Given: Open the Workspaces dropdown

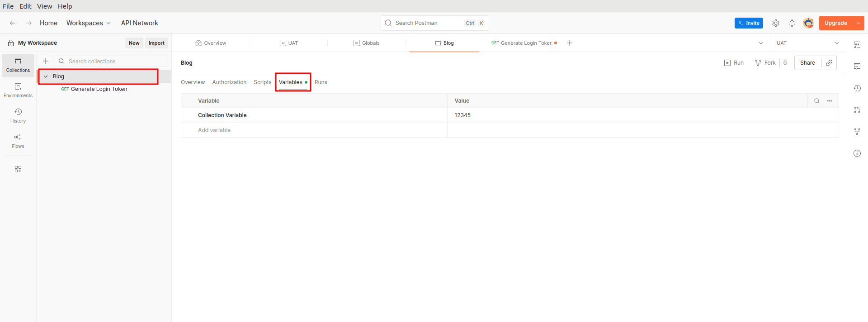Looking at the screenshot, I should click(x=88, y=23).
